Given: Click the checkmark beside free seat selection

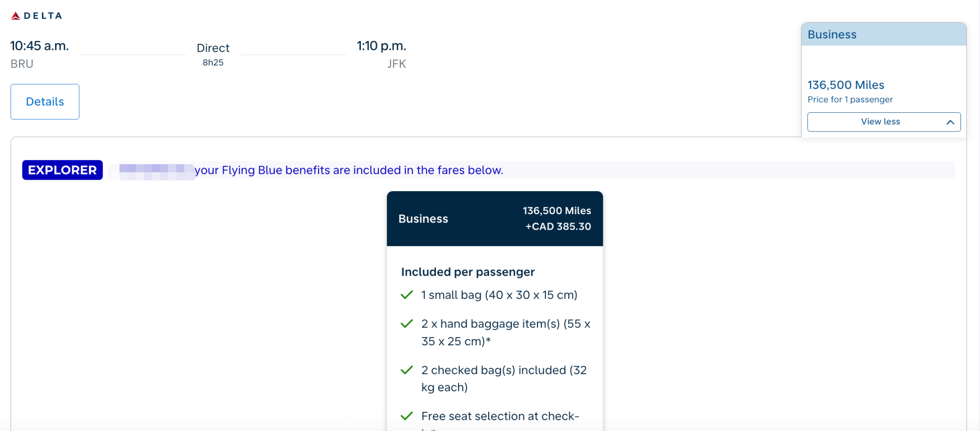Looking at the screenshot, I should 406,416.
